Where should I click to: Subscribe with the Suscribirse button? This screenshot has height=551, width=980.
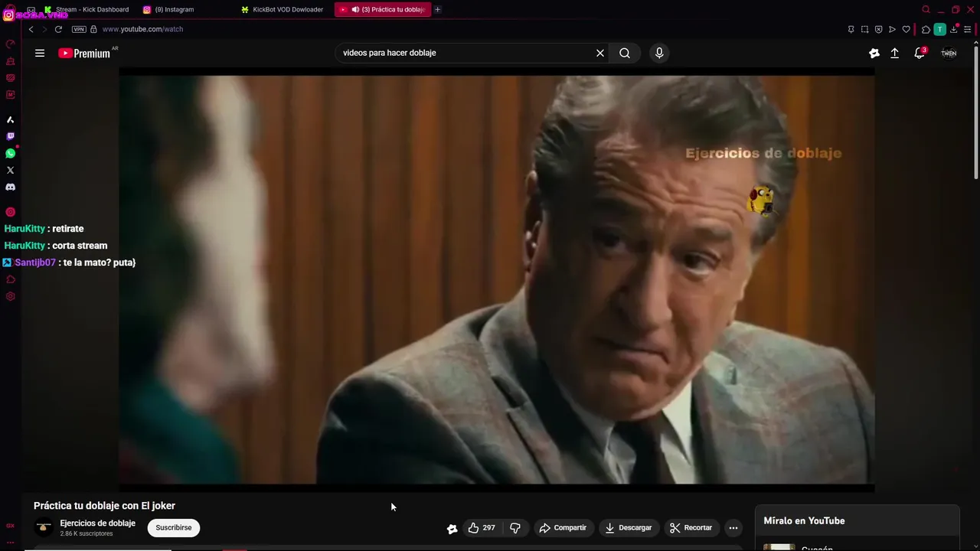174,527
